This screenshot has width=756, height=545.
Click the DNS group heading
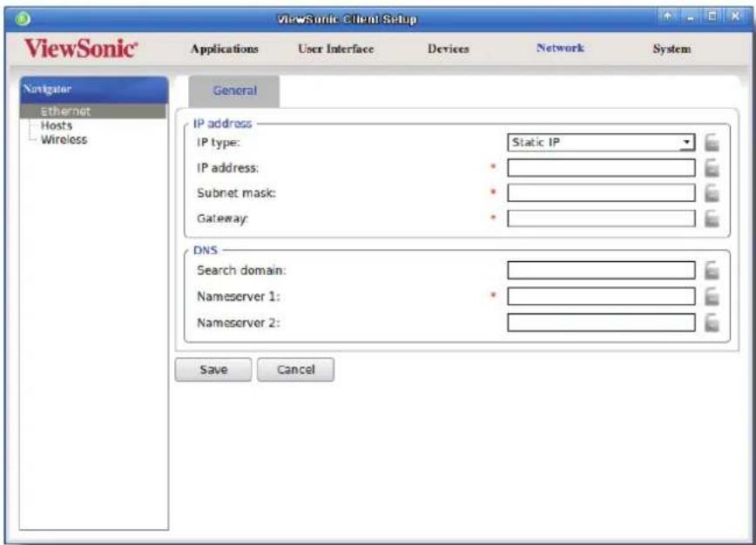tap(206, 250)
